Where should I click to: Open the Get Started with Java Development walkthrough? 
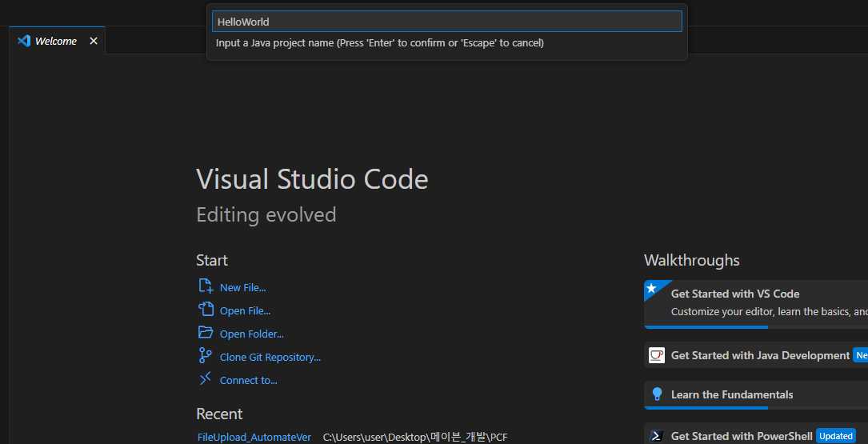tap(756, 355)
